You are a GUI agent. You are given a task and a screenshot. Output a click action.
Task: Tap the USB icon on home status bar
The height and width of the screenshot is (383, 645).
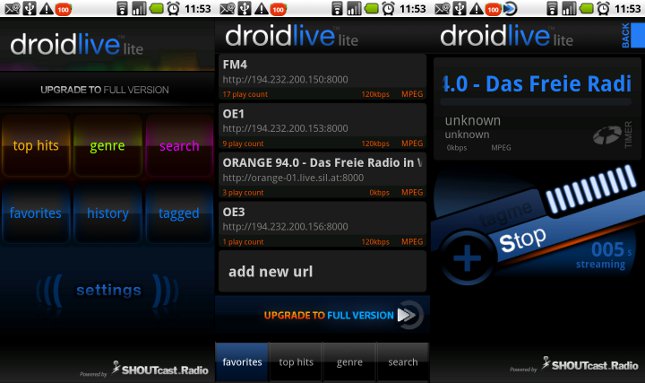coord(29,9)
